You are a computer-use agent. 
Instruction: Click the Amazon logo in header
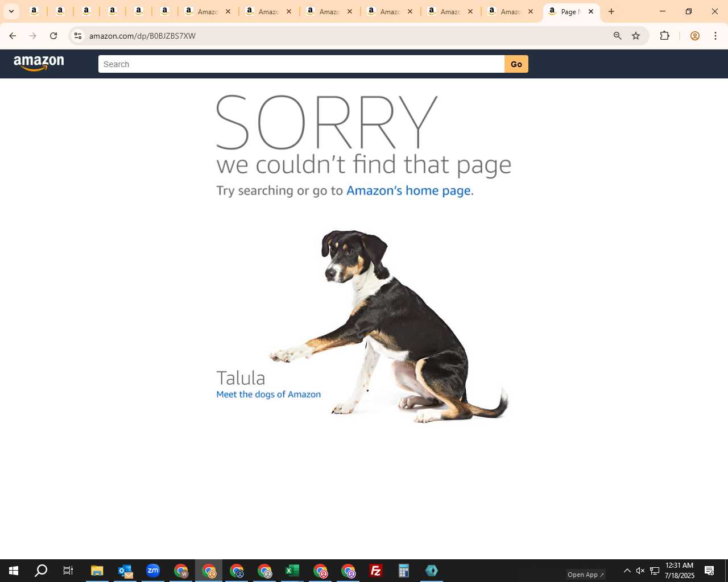39,63
